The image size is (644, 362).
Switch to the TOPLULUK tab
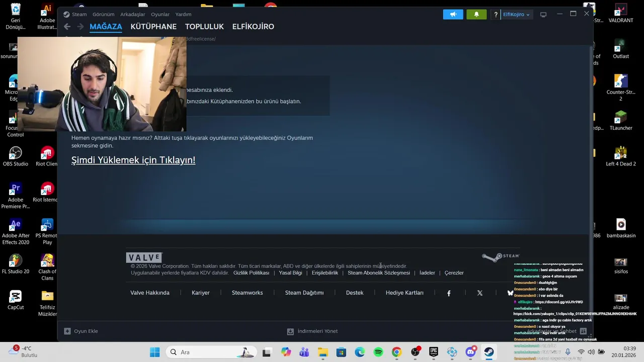coord(204,27)
